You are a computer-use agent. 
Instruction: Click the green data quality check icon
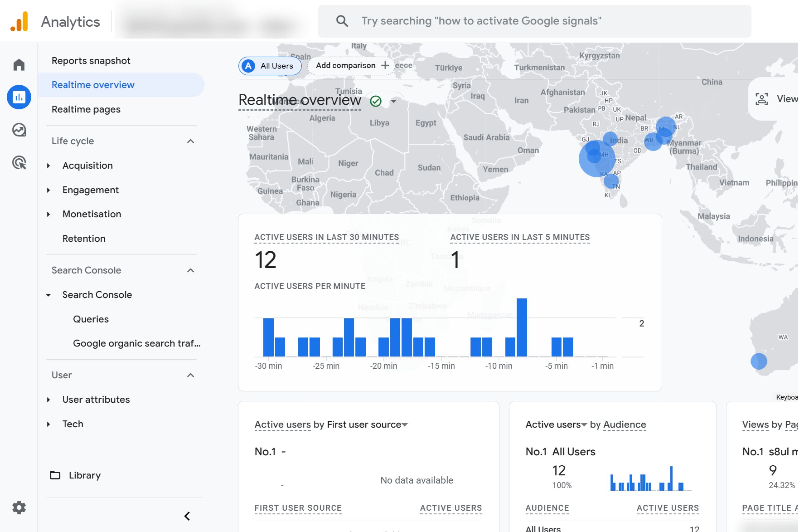pos(376,101)
